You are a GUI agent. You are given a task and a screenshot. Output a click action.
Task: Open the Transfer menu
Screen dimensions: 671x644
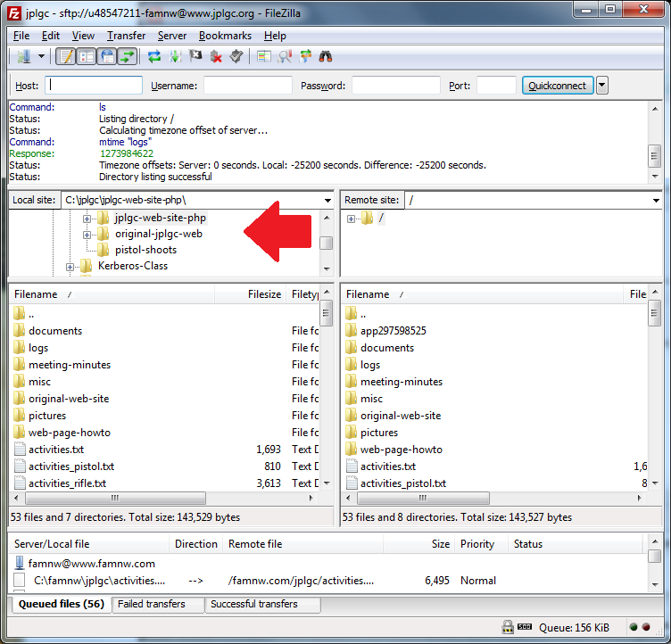[x=126, y=36]
